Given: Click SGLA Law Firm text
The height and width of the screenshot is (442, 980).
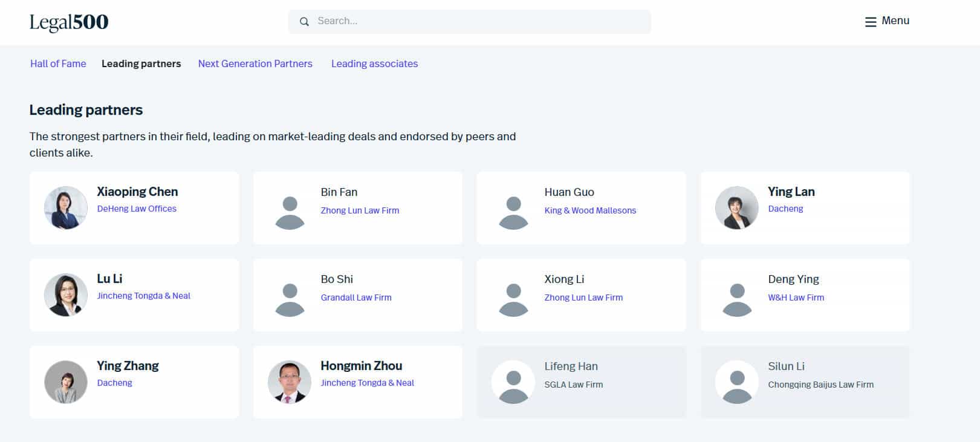Looking at the screenshot, I should [574, 385].
